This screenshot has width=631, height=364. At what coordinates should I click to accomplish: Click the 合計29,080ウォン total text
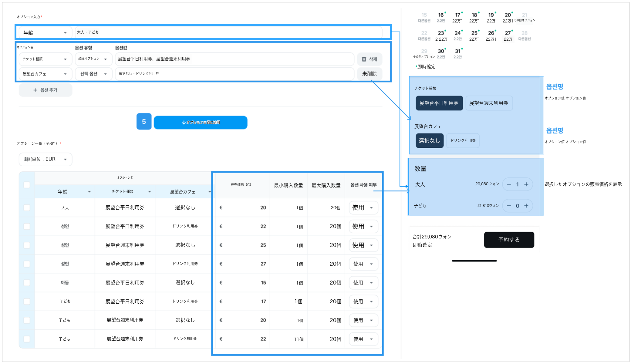coord(432,237)
